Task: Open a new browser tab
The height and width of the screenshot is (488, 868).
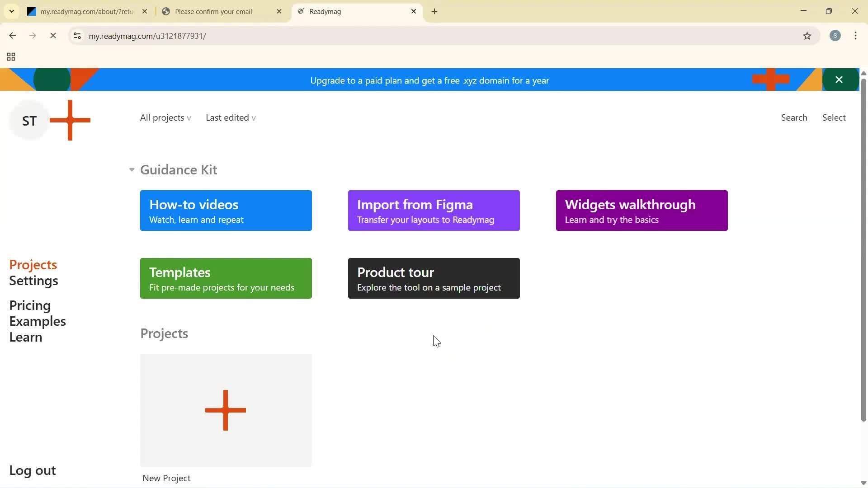Action: [434, 11]
